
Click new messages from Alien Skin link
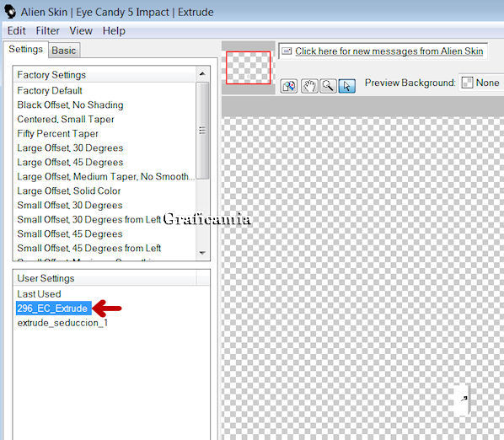click(x=389, y=51)
